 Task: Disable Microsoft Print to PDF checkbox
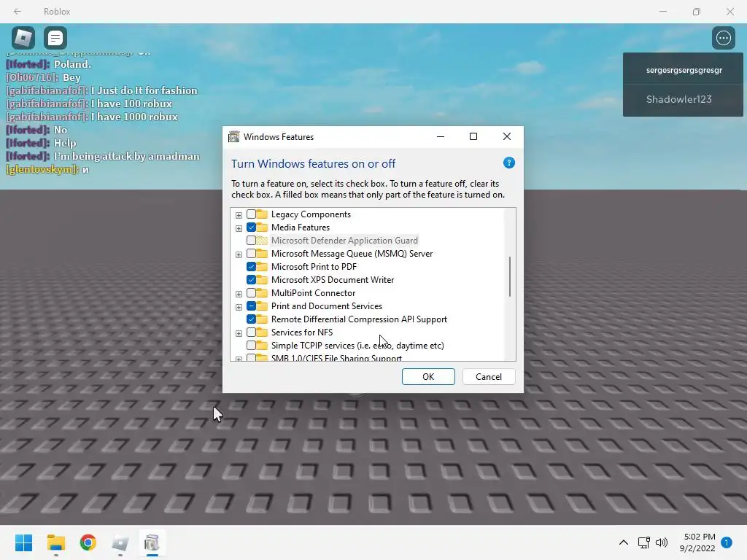coord(251,267)
